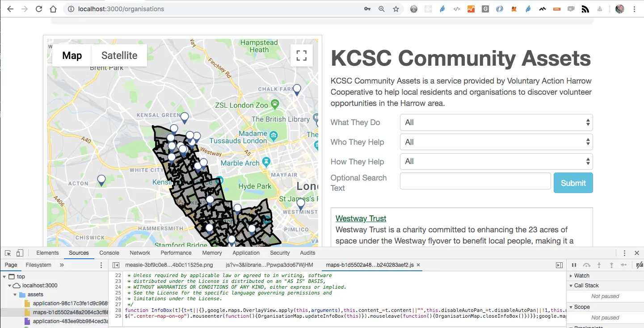Close the maps-b1d5502a48 js file tab
The height and width of the screenshot is (328, 644).
tap(418, 265)
